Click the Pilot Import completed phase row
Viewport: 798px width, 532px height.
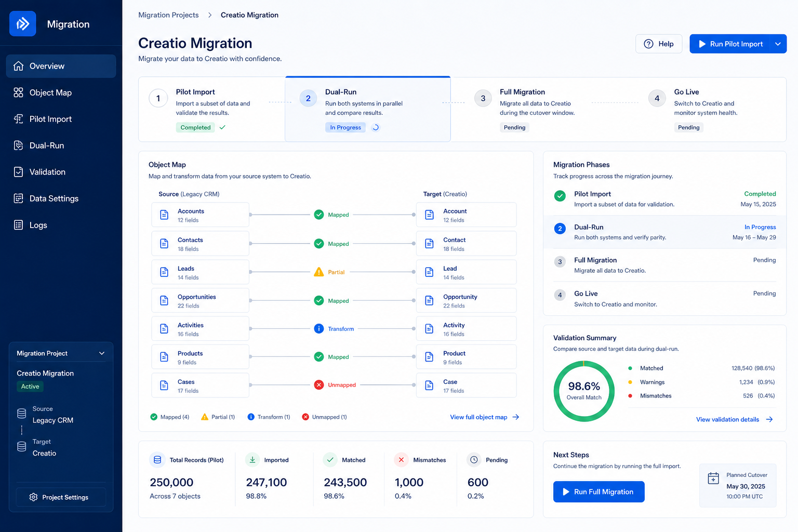(664, 199)
